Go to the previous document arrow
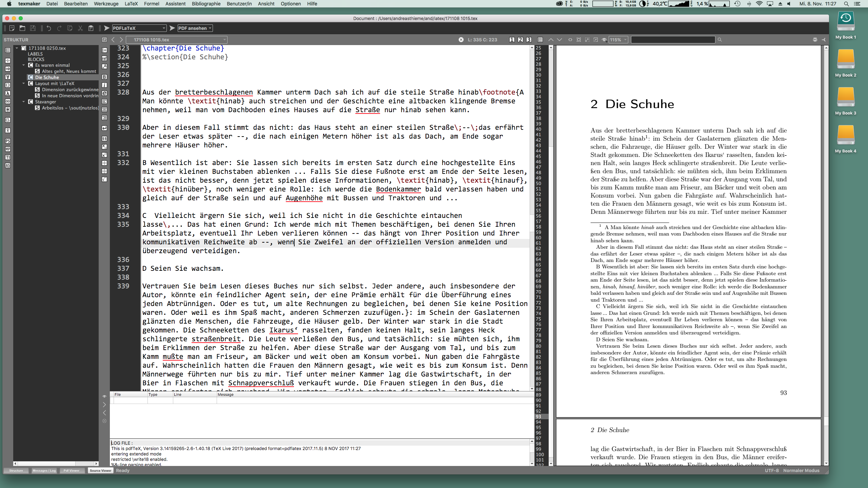The width and height of the screenshot is (868, 488). click(113, 40)
